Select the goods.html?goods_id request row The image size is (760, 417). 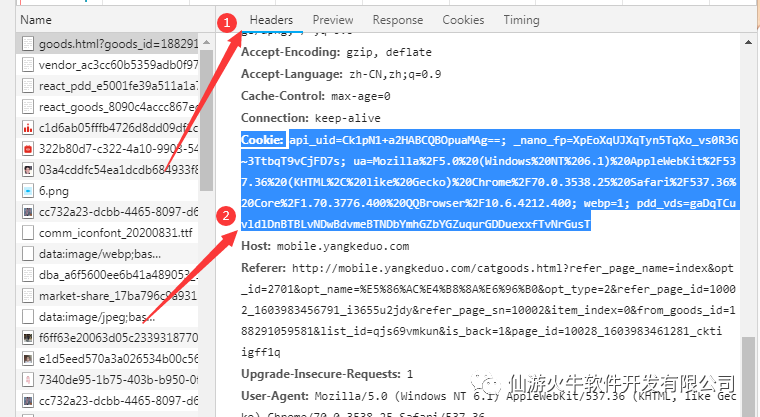[x=109, y=44]
